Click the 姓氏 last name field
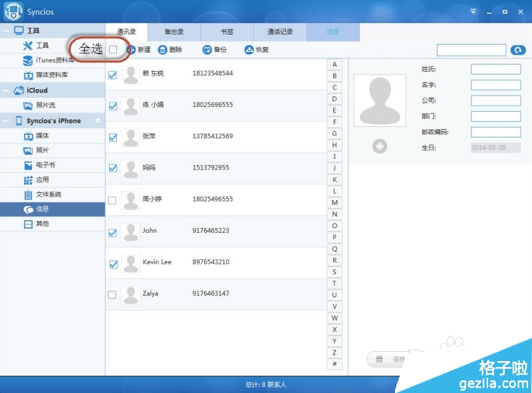This screenshot has width=532, height=393. click(495, 69)
